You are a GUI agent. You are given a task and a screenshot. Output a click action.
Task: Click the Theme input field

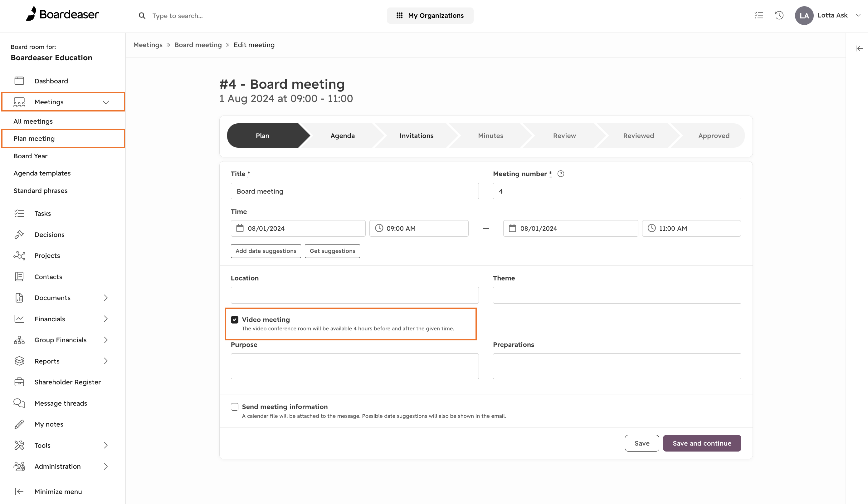pos(617,295)
